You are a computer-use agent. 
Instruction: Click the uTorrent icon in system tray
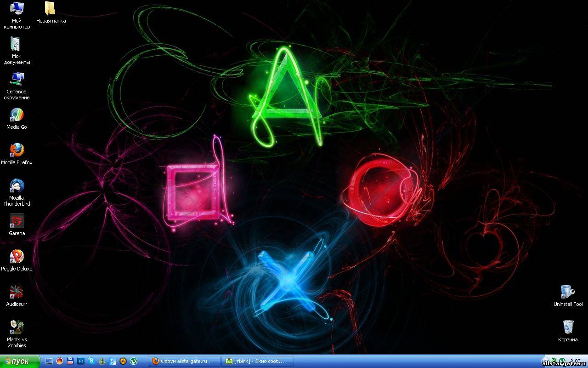562,361
